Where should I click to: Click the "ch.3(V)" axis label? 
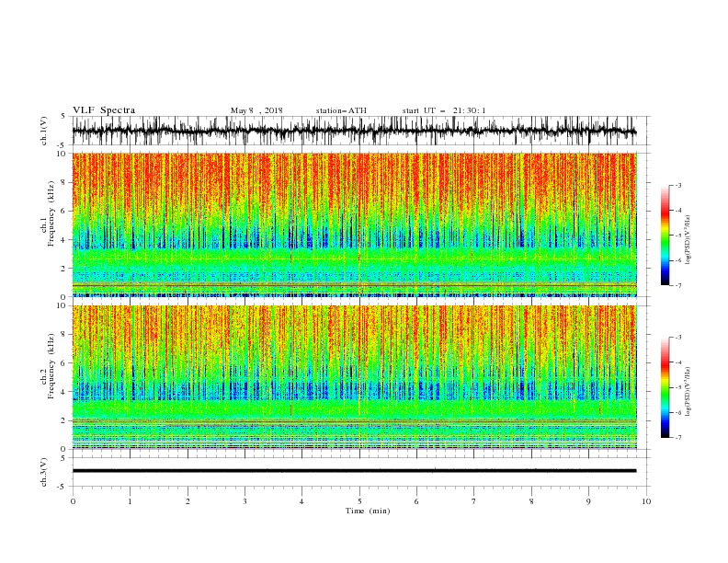pos(44,472)
